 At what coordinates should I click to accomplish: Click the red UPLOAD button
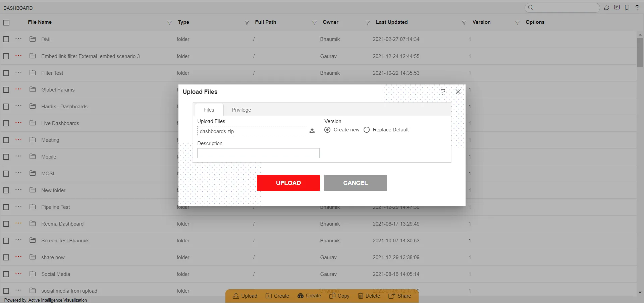[288, 183]
